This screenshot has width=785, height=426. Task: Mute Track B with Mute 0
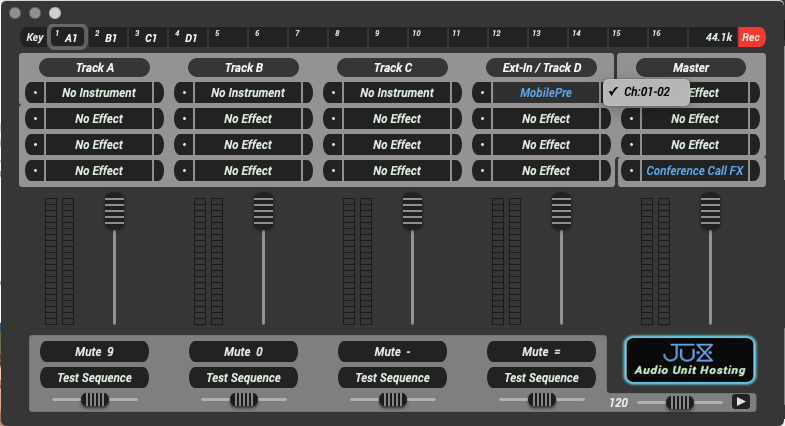coord(243,351)
